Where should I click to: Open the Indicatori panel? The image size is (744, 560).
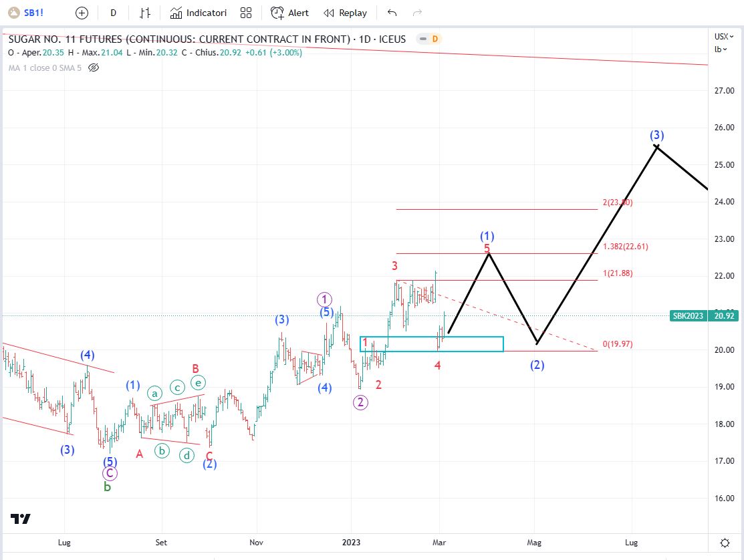pos(199,13)
